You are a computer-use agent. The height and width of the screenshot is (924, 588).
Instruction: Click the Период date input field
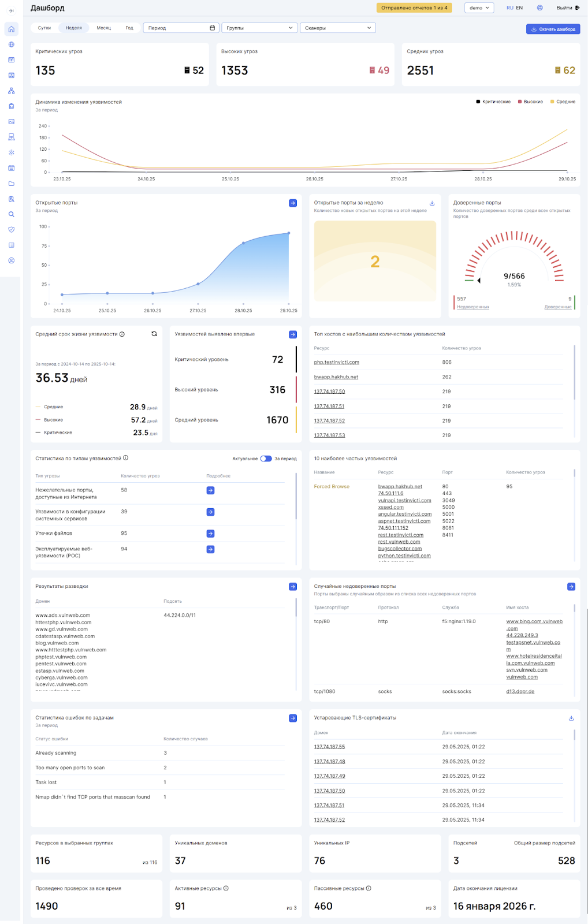coord(180,28)
